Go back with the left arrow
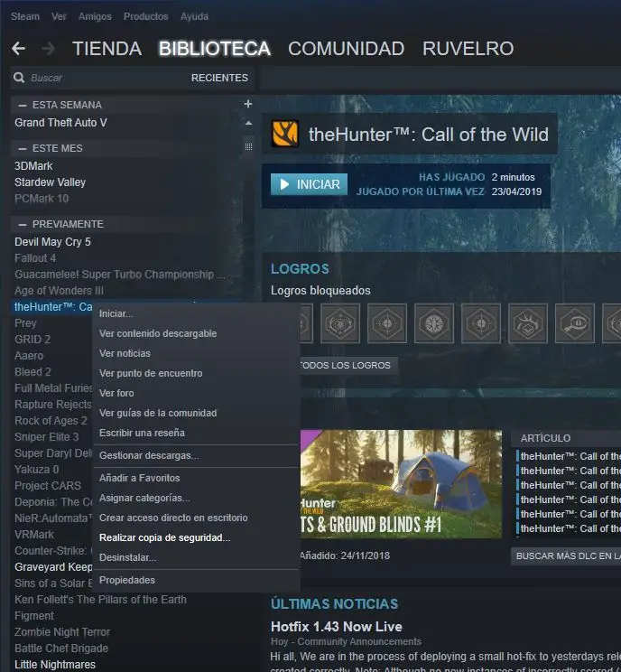This screenshot has width=621, height=672. click(x=18, y=49)
